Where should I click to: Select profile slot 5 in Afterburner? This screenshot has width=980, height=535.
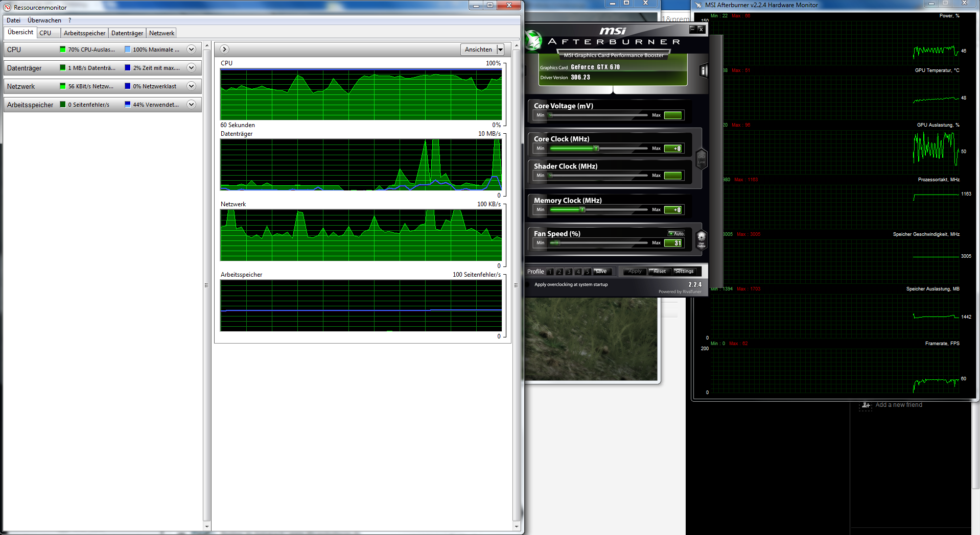587,272
